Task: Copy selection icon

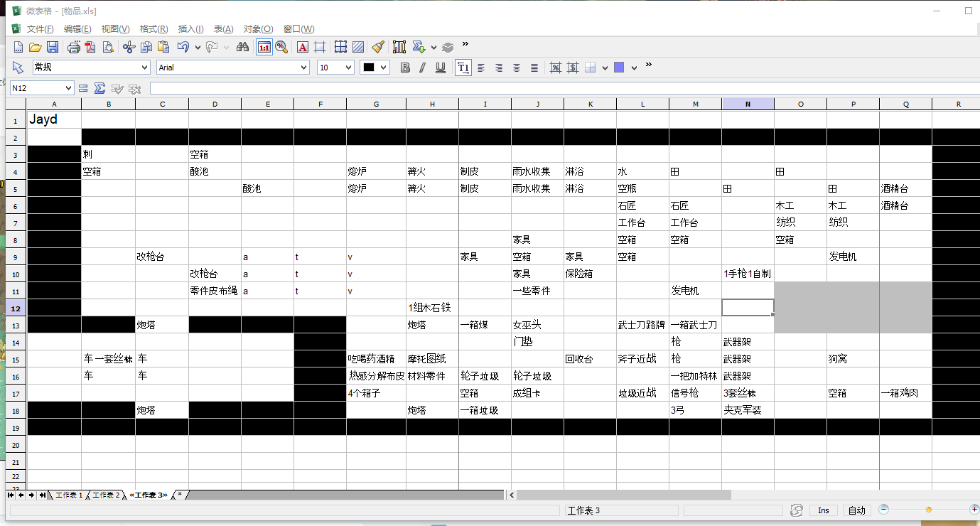Action: tap(146, 47)
